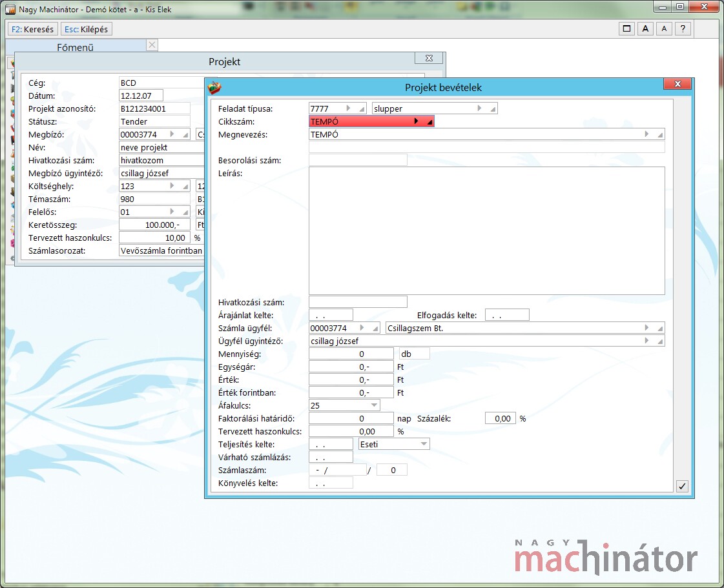
Task: Click the window layout square toolbar icon
Action: pos(626,28)
